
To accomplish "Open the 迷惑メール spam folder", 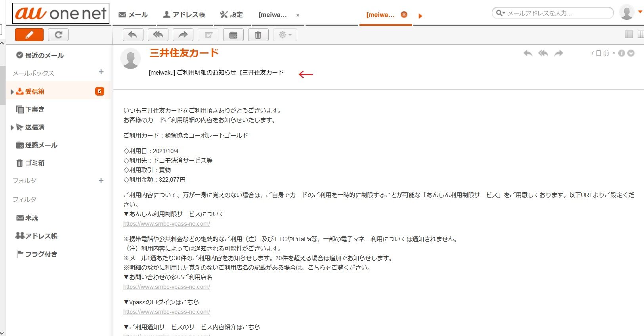I will click(x=36, y=145).
